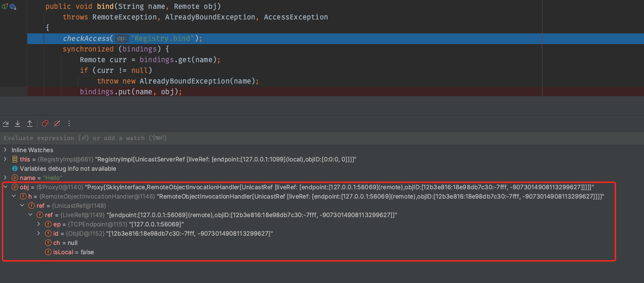Click the overridden-method gutter icon beside bind
The height and width of the screenshot is (283, 644).
tap(13, 6)
